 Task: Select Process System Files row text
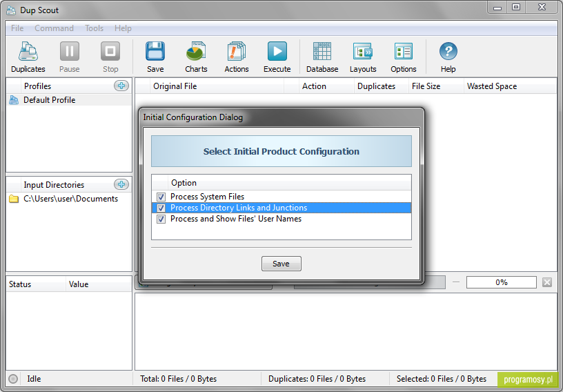(207, 197)
